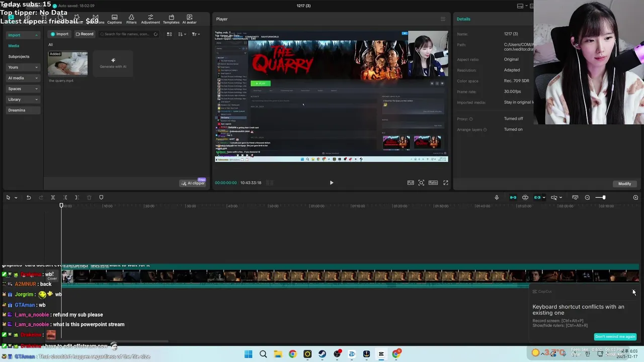Viewport: 644px width, 362px height.
Task: Open Windows taskbar Search
Action: coord(263,354)
